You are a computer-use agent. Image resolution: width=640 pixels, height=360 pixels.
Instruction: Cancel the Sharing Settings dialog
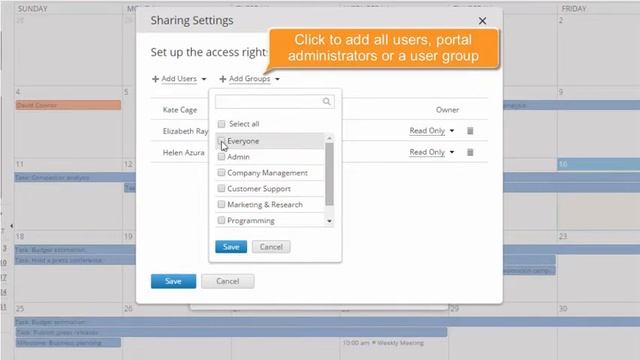228,281
